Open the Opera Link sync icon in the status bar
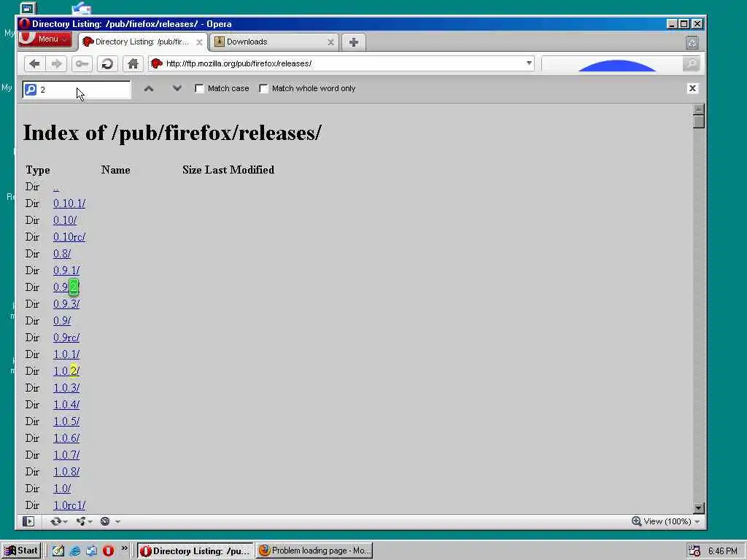The image size is (747, 560). [55, 521]
